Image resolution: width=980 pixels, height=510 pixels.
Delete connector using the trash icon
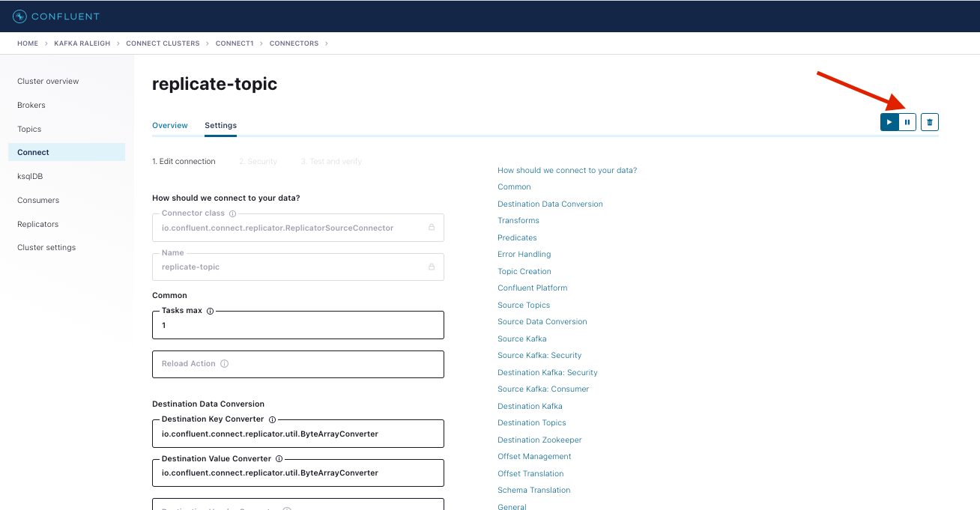(x=930, y=122)
